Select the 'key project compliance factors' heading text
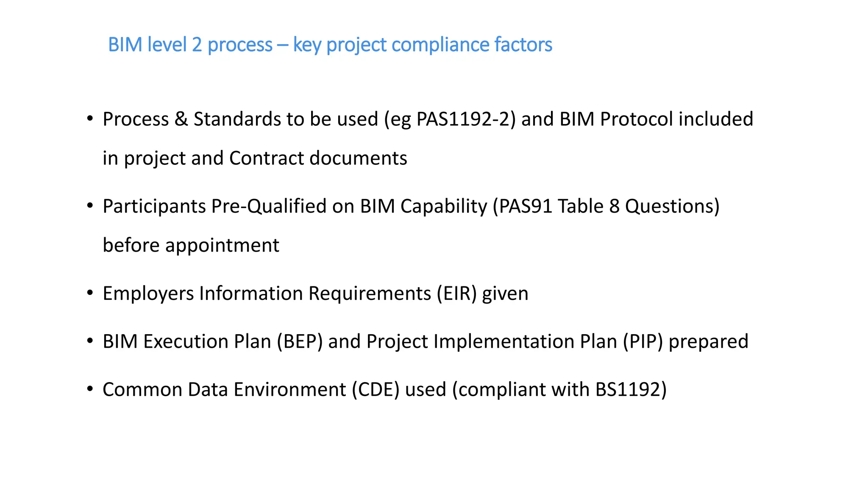Image resolution: width=868 pixels, height=488 pixels. [x=423, y=45]
